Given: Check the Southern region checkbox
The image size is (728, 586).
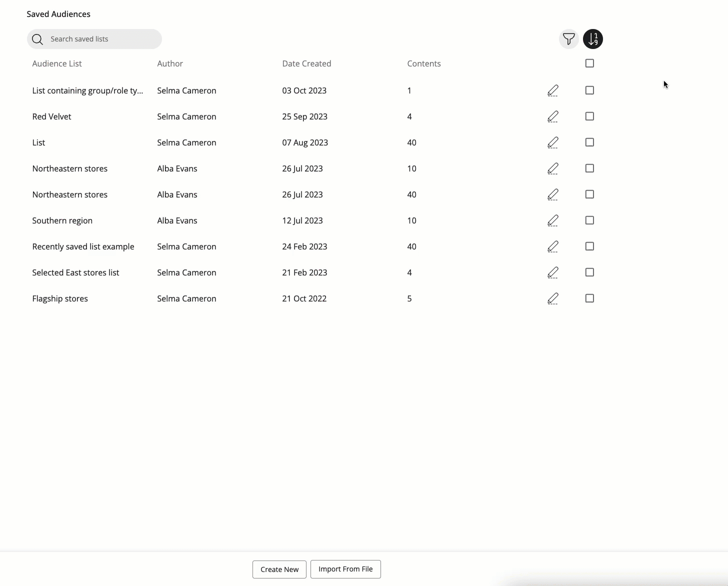Looking at the screenshot, I should click(589, 220).
